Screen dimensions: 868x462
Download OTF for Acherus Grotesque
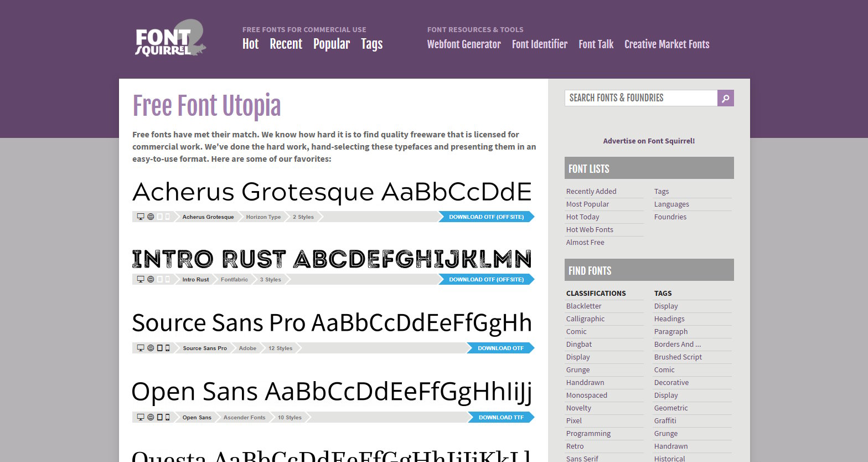487,217
